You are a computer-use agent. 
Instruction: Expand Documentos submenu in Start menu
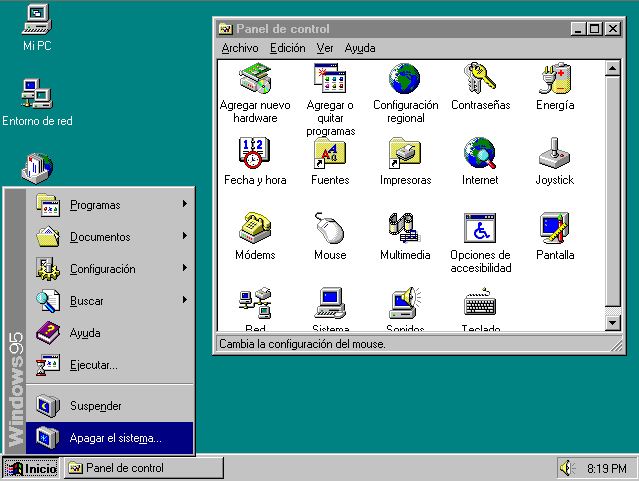[110, 236]
